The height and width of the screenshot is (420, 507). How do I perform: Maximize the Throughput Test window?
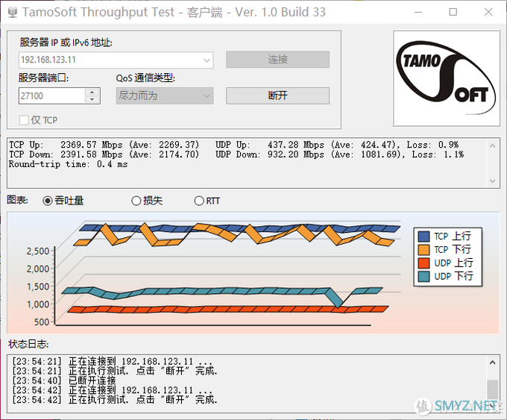point(453,12)
